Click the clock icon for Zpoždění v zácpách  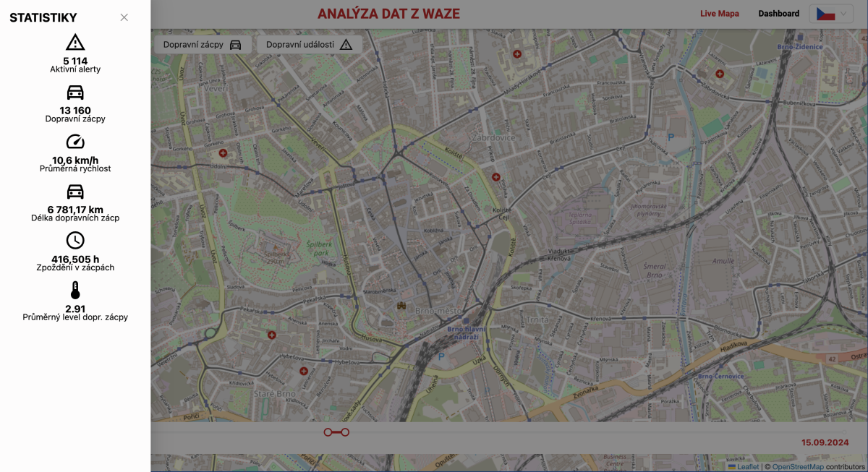[x=75, y=241]
